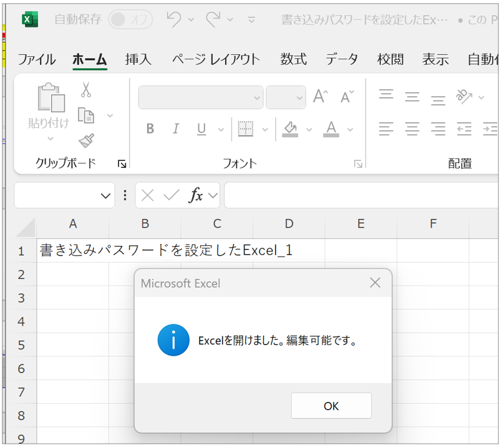
Task: Click OK in the Microsoft Excel dialog
Action: [x=331, y=406]
